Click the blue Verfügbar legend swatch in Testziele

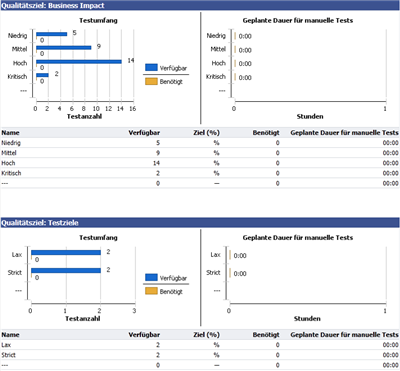tap(151, 277)
